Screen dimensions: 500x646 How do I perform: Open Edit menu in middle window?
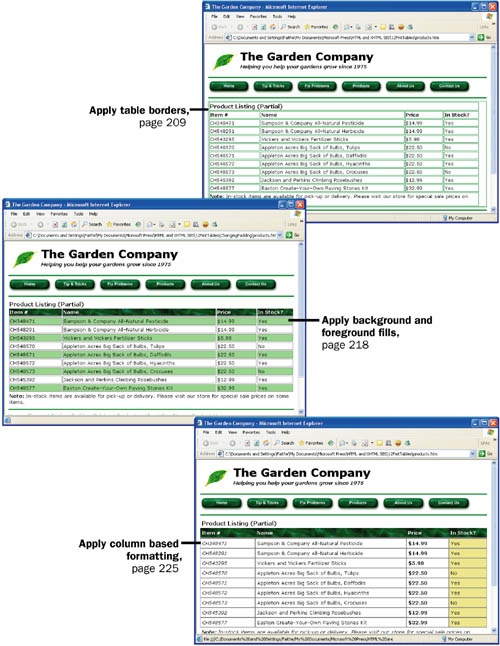26,214
